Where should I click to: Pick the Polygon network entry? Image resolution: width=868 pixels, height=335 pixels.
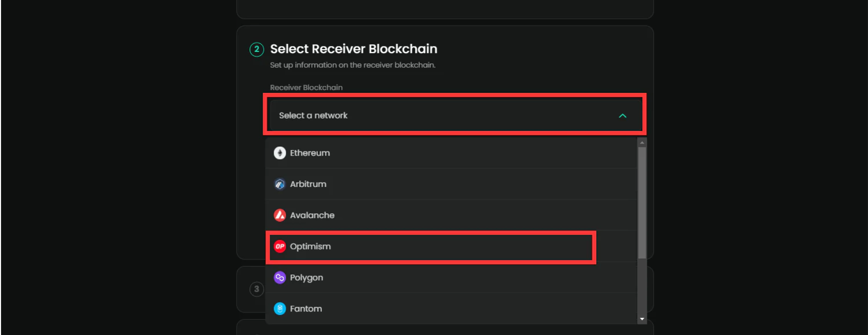[x=451, y=277]
